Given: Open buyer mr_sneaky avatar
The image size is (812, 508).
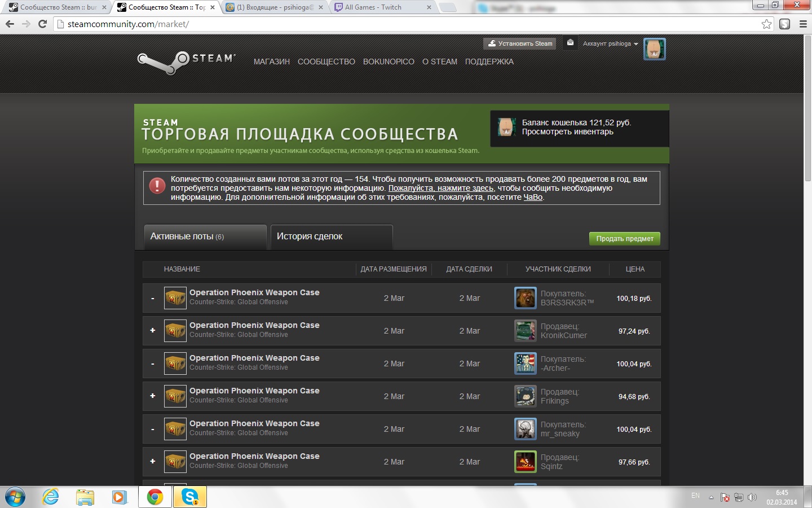Looking at the screenshot, I should [526, 429].
